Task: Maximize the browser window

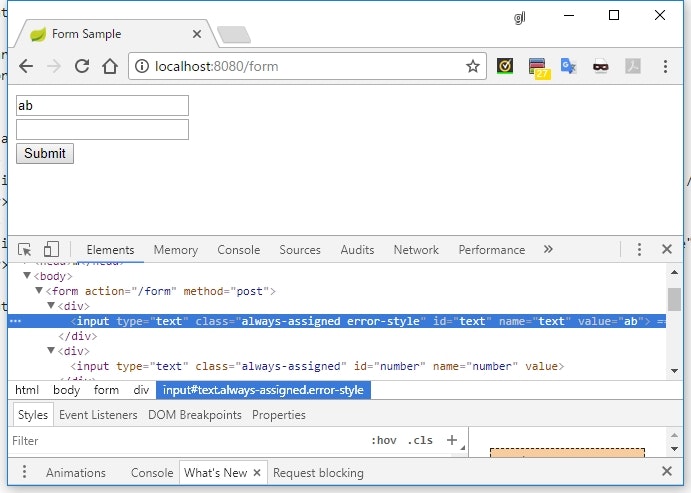Action: click(x=614, y=15)
